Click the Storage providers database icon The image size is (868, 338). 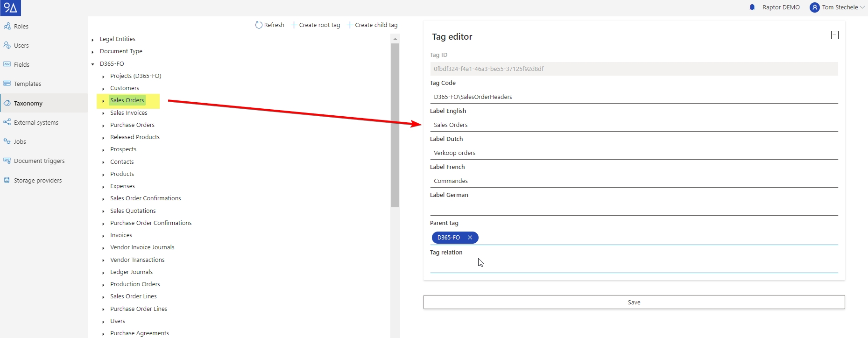click(7, 180)
